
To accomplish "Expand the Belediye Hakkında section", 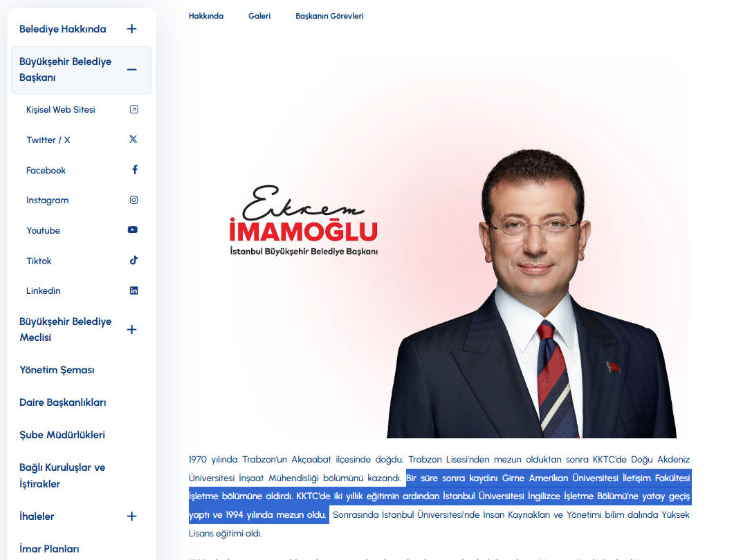I will coord(131,29).
